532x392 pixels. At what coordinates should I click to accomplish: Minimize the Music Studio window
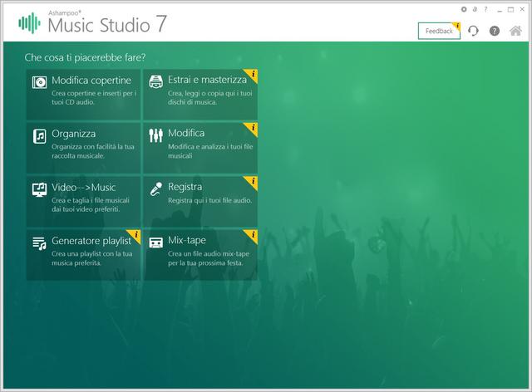click(x=500, y=10)
